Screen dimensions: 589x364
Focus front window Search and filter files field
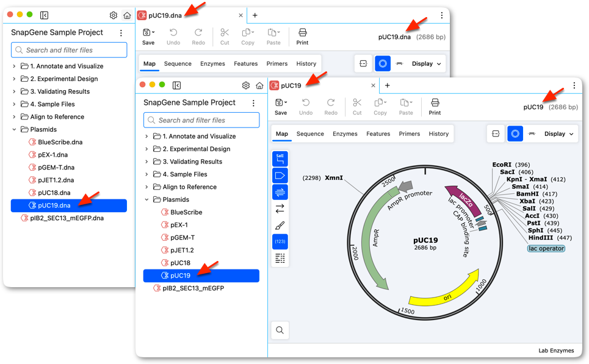click(201, 121)
